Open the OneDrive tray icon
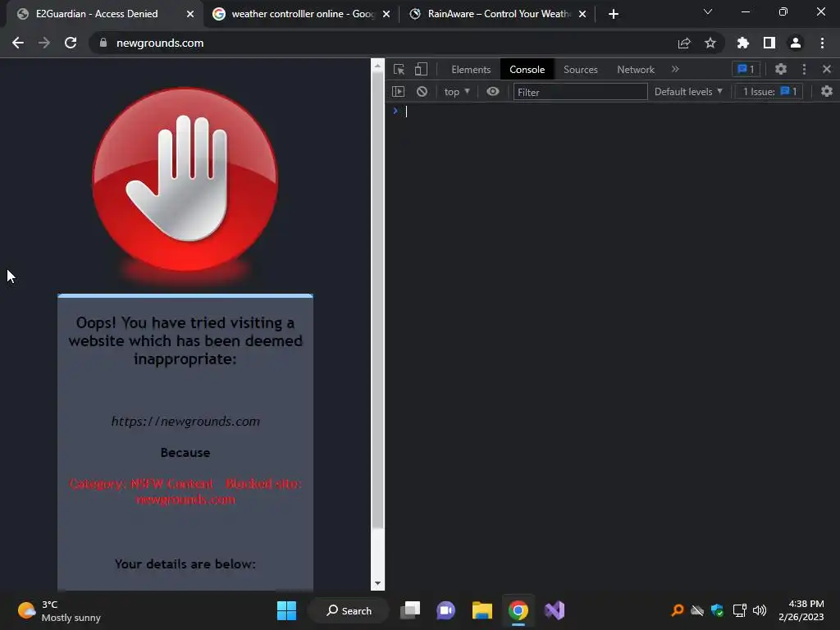The image size is (840, 630). pyautogui.click(x=697, y=610)
